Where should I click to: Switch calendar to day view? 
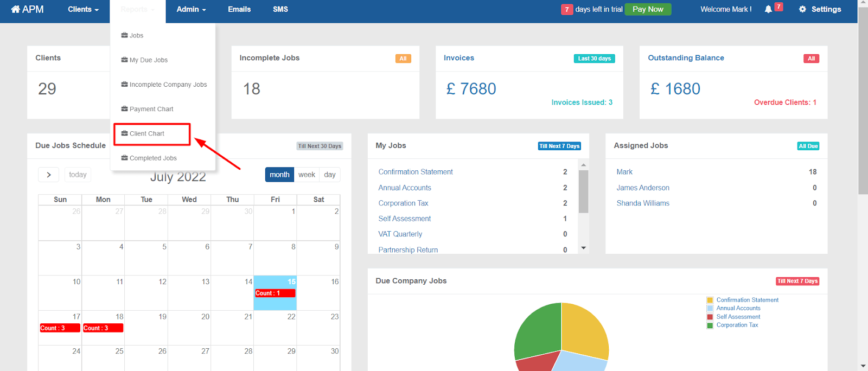click(x=330, y=175)
